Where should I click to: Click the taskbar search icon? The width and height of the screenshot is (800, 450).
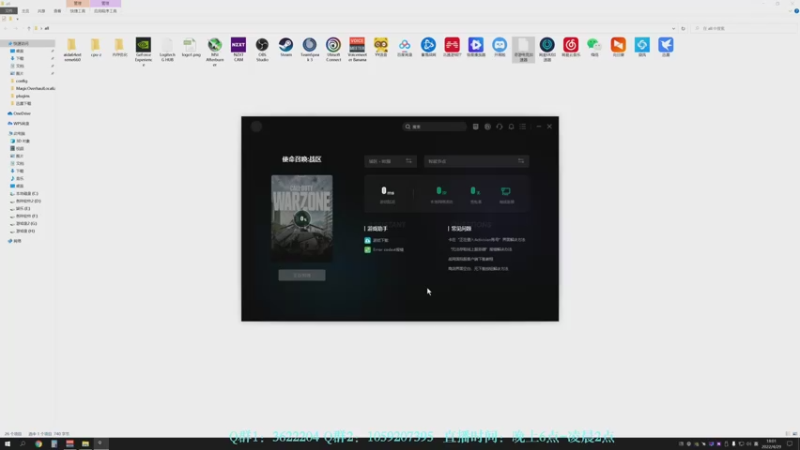[22, 444]
